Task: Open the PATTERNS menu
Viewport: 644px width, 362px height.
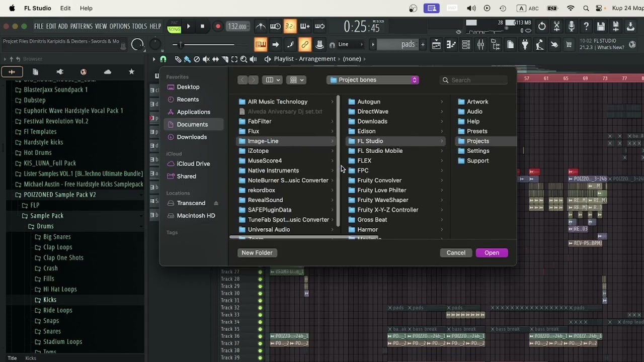Action: pyautogui.click(x=81, y=26)
